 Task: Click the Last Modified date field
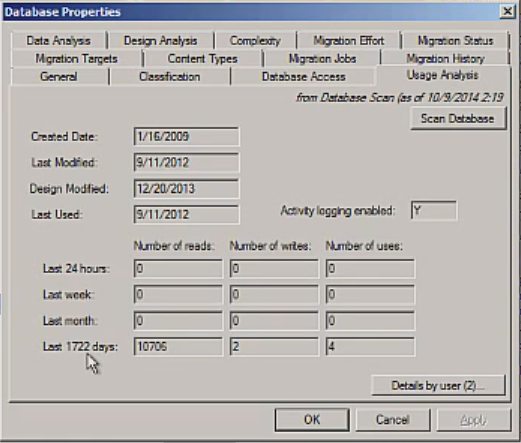[x=186, y=162]
